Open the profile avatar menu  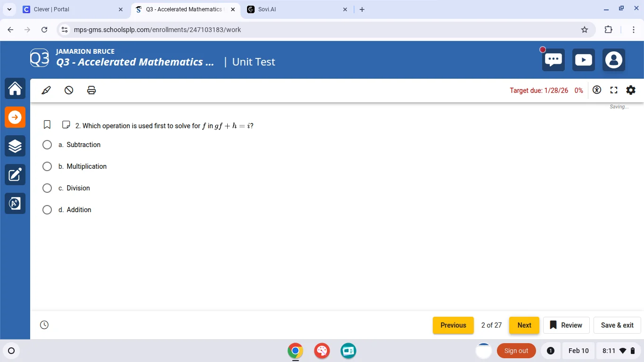click(614, 59)
